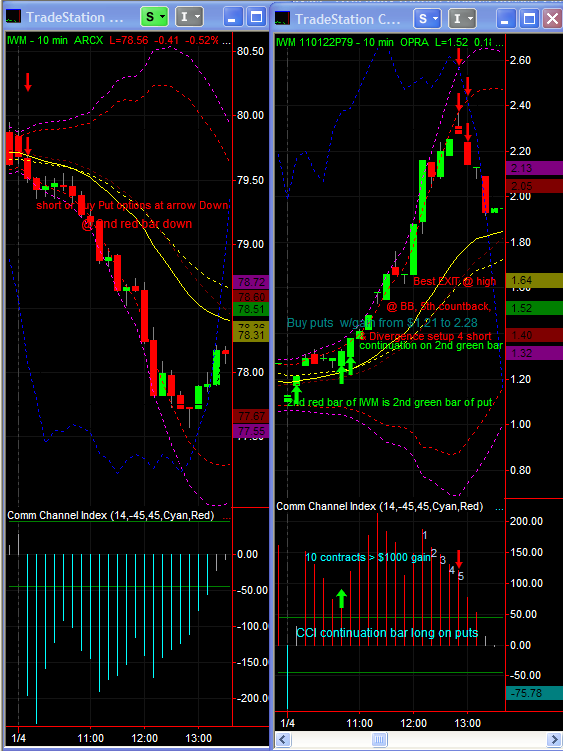Select '2nd red bar of IWM is 2nd green bar of put' text

point(390,402)
